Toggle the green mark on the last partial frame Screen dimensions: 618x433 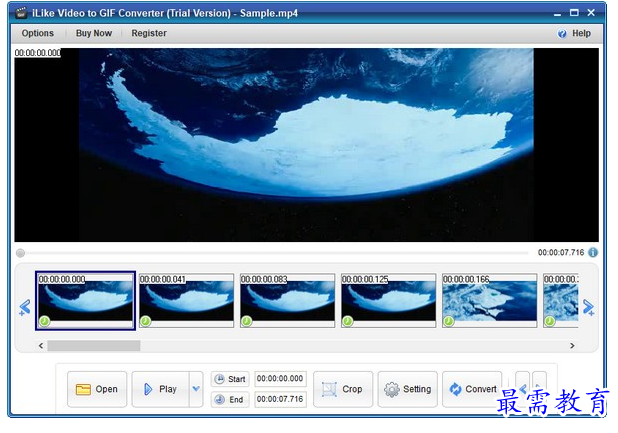click(x=549, y=321)
